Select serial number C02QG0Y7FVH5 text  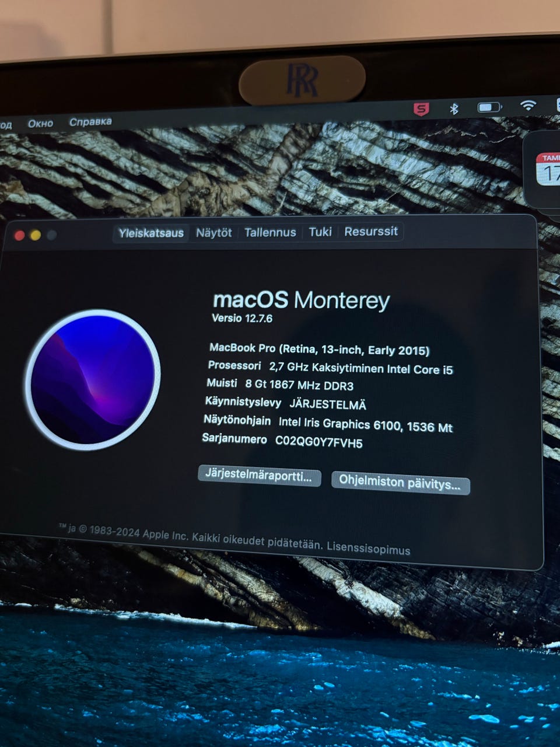(319, 442)
